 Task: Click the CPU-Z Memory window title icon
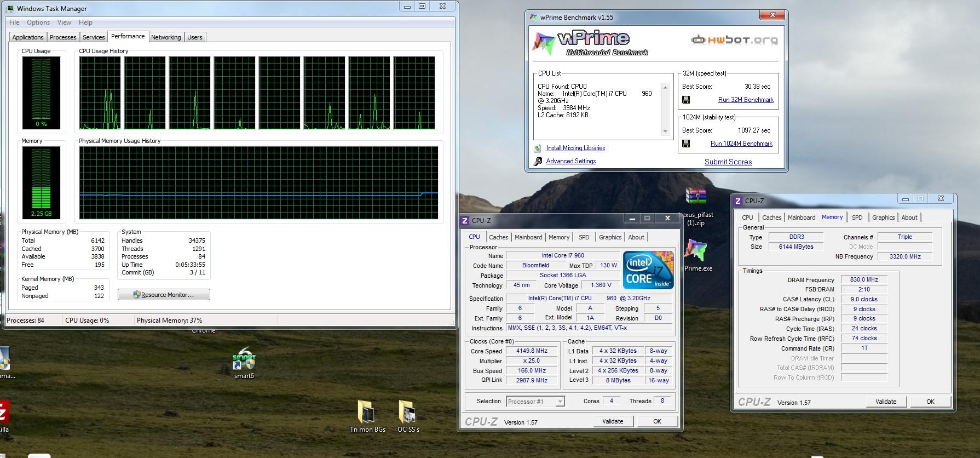738,201
